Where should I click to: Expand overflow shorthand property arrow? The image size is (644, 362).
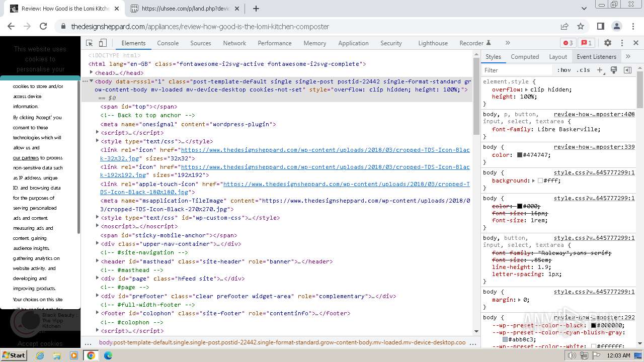point(527,89)
